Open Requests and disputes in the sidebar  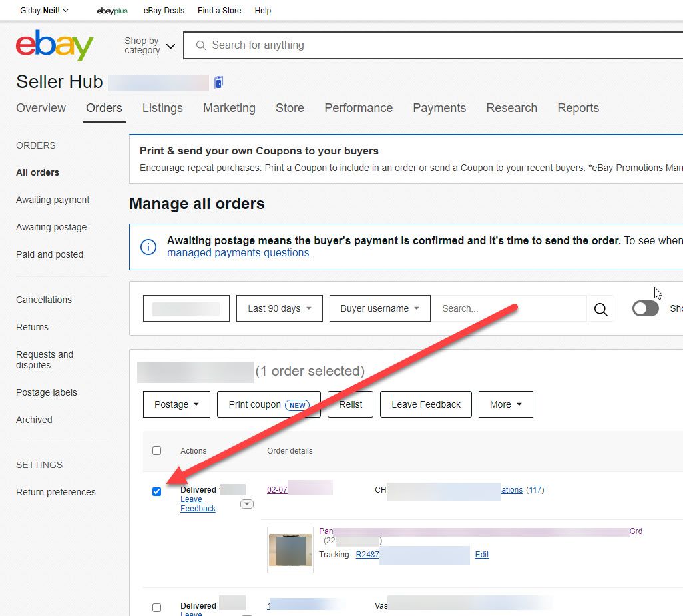pos(45,360)
